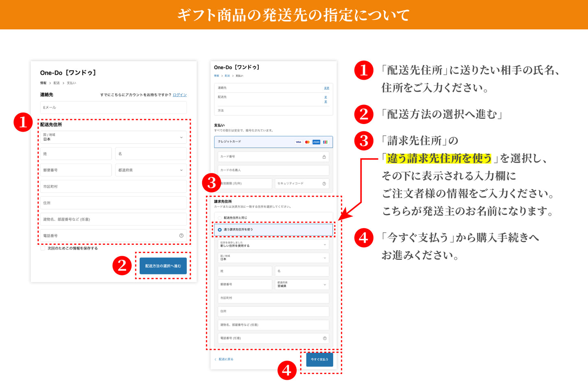Click the Eメール input field

point(113,108)
